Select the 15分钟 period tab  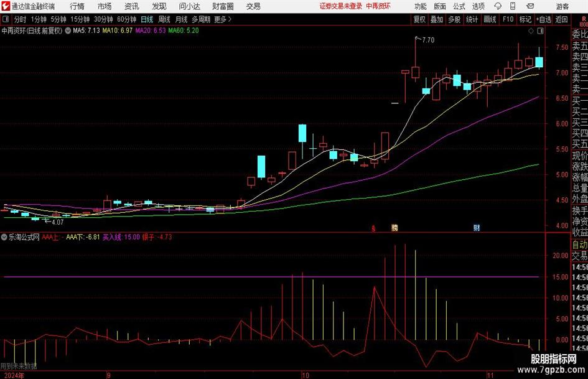(80, 19)
